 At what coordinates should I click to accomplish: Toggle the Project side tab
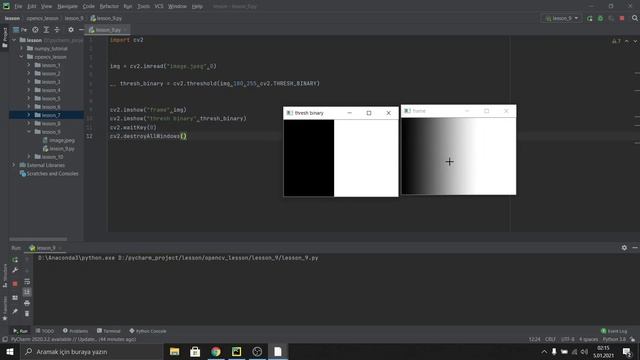pos(4,38)
